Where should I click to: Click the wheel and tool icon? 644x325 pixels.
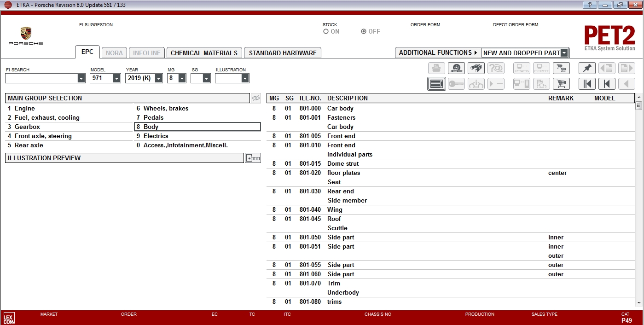[x=456, y=68]
